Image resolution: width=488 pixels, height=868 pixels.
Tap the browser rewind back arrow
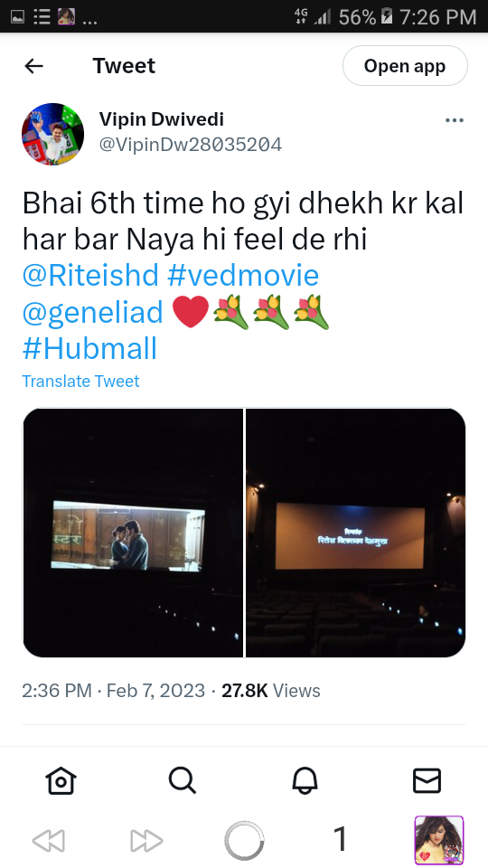pyautogui.click(x=49, y=840)
